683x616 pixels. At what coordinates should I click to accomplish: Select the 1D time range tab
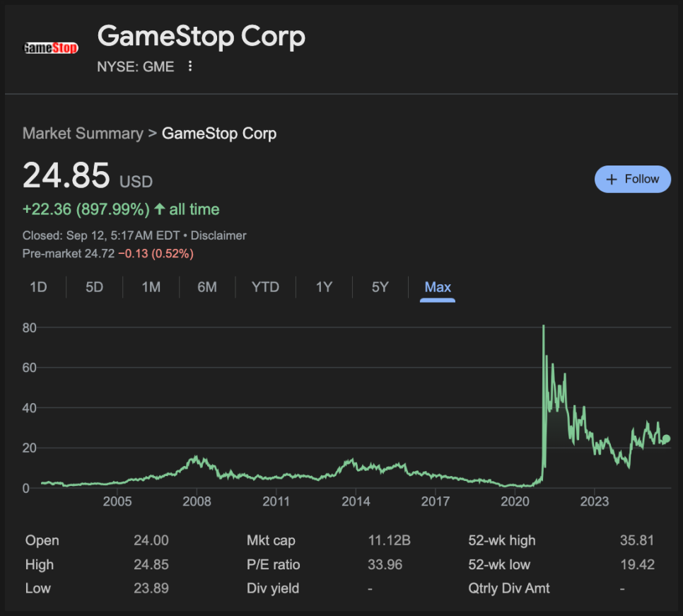click(38, 287)
